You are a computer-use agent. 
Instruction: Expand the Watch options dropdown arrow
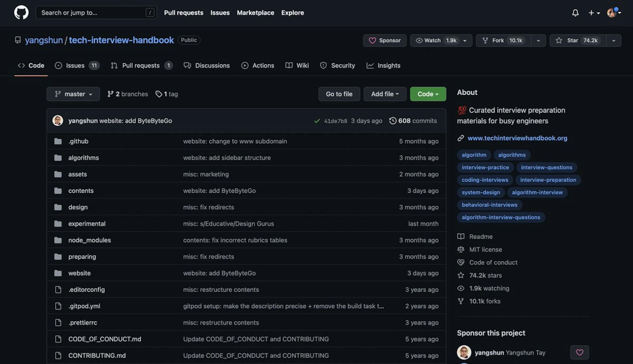[x=465, y=40]
